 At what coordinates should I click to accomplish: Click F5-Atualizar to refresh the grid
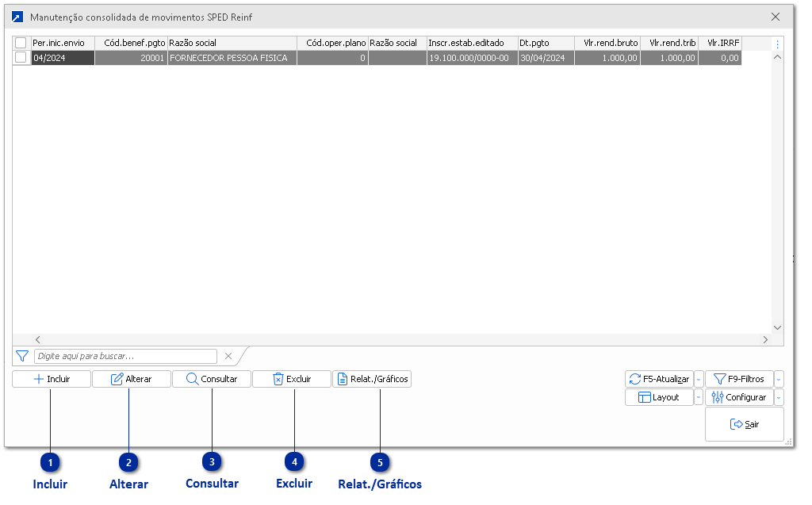tap(659, 379)
